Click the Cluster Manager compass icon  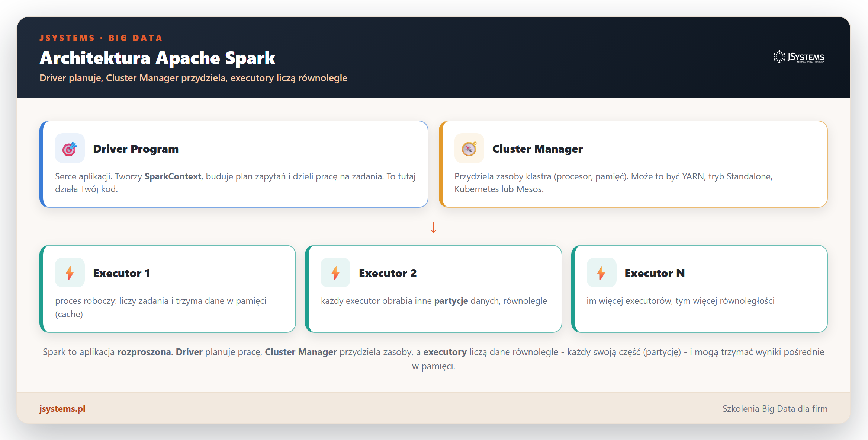[469, 149]
